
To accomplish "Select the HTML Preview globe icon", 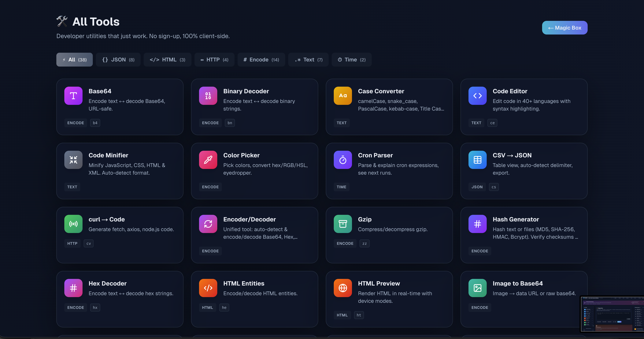I will click(343, 288).
